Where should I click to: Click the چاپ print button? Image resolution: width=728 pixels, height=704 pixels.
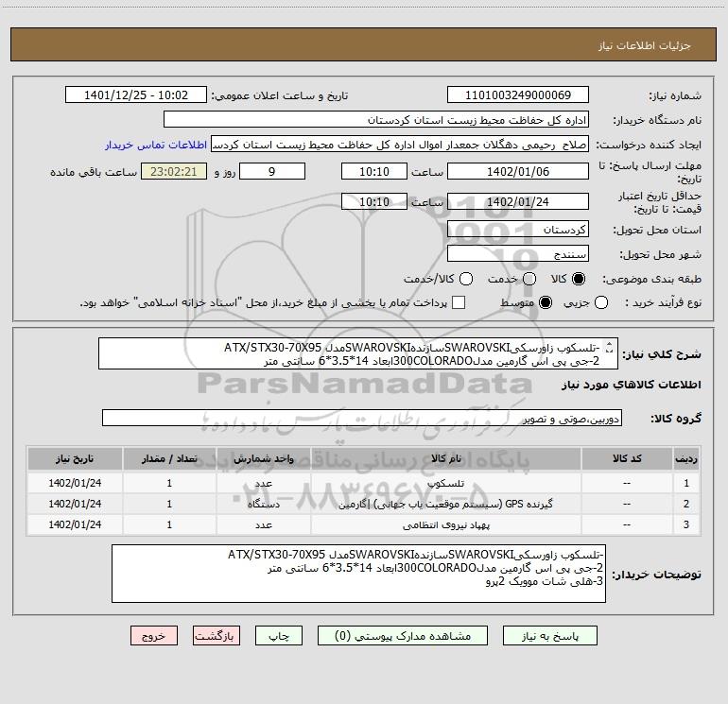[x=279, y=636]
